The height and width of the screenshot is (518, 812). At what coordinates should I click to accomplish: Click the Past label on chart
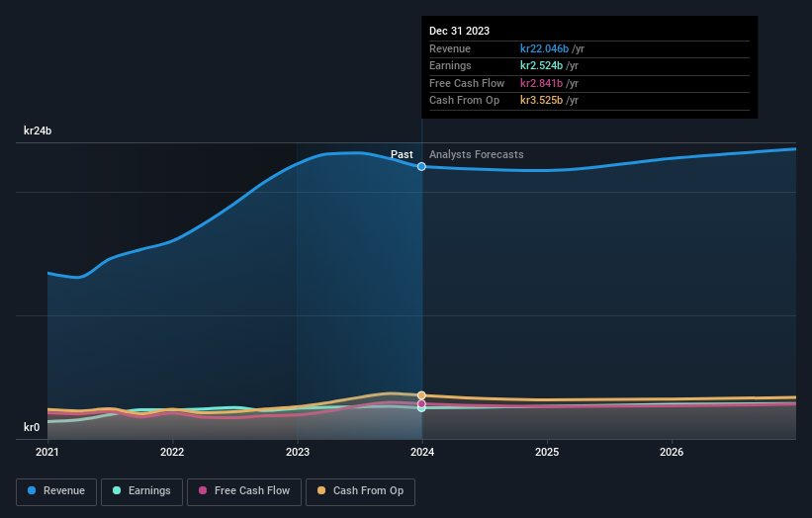pyautogui.click(x=402, y=154)
